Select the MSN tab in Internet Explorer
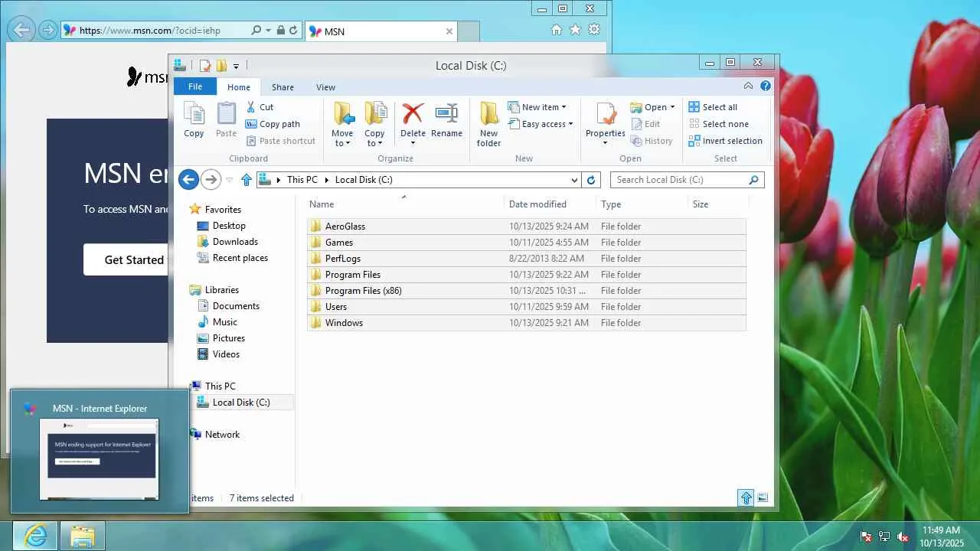980x551 pixels. 381,31
